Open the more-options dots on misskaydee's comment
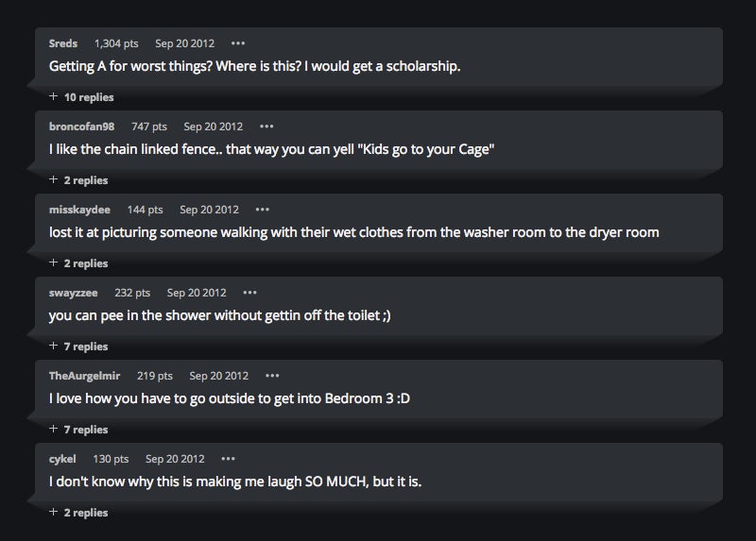 coord(262,210)
